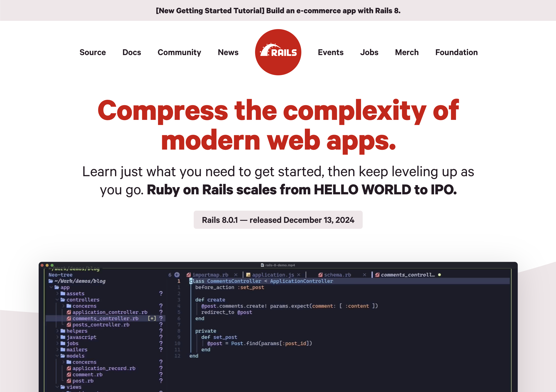Click the 'def set_post' code line
This screenshot has height=392, width=556.
click(x=219, y=337)
